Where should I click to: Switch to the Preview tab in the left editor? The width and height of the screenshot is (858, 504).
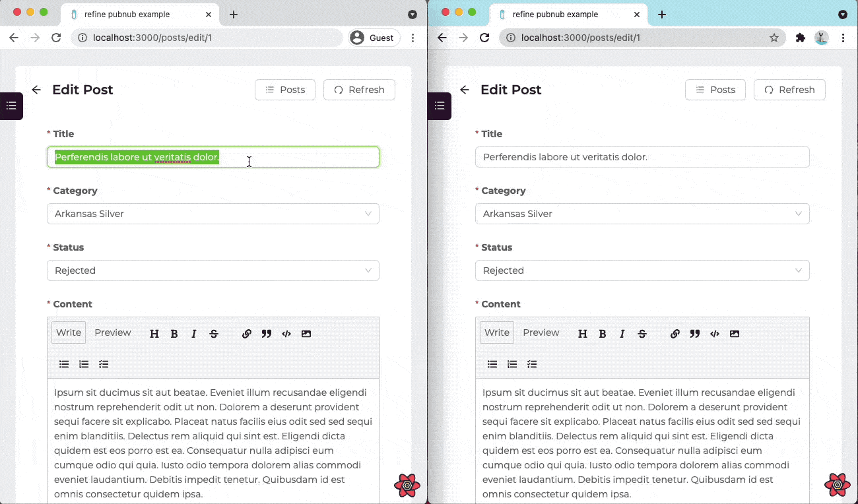coord(113,332)
